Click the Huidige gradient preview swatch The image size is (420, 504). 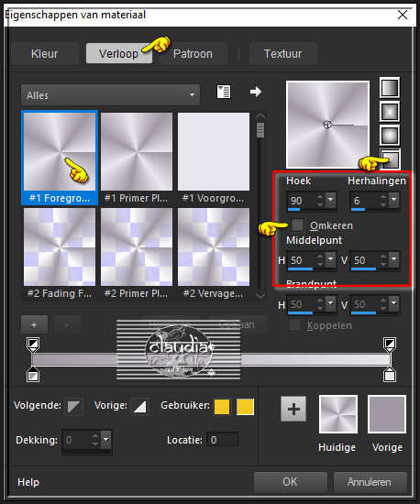pyautogui.click(x=338, y=414)
